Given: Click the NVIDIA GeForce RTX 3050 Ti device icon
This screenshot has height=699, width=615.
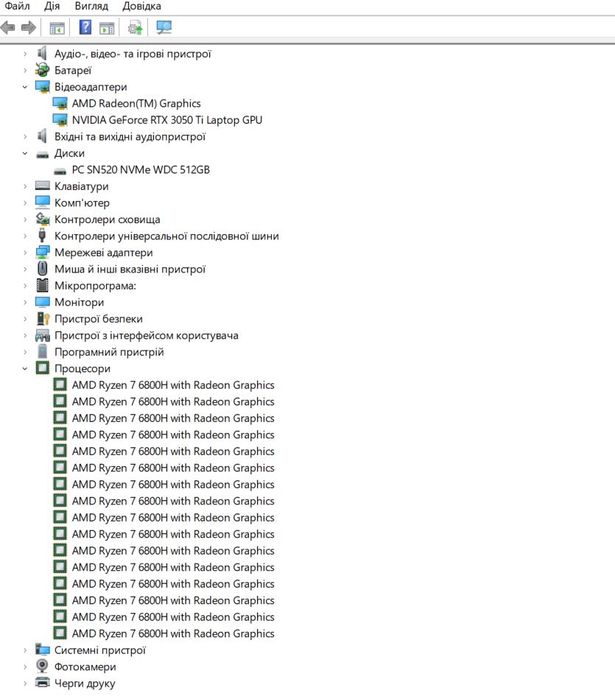Looking at the screenshot, I should (x=60, y=120).
